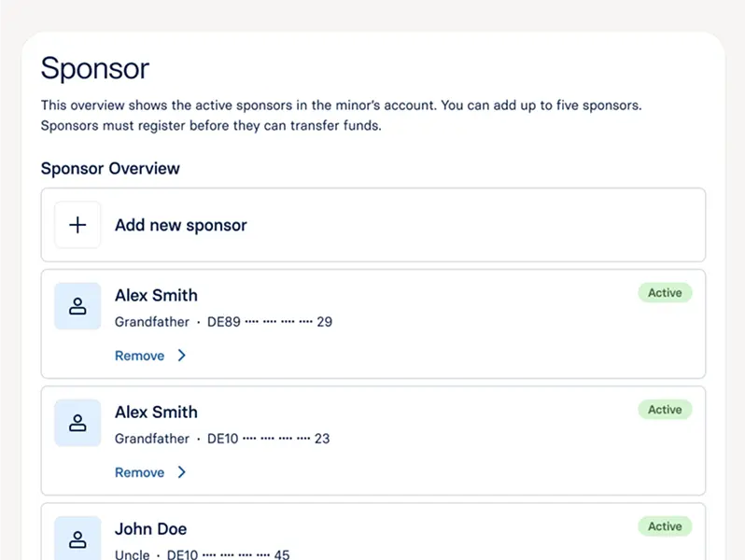Click the person avatar icon for DE89 sponsor
This screenshot has width=745, height=560.
click(x=77, y=306)
